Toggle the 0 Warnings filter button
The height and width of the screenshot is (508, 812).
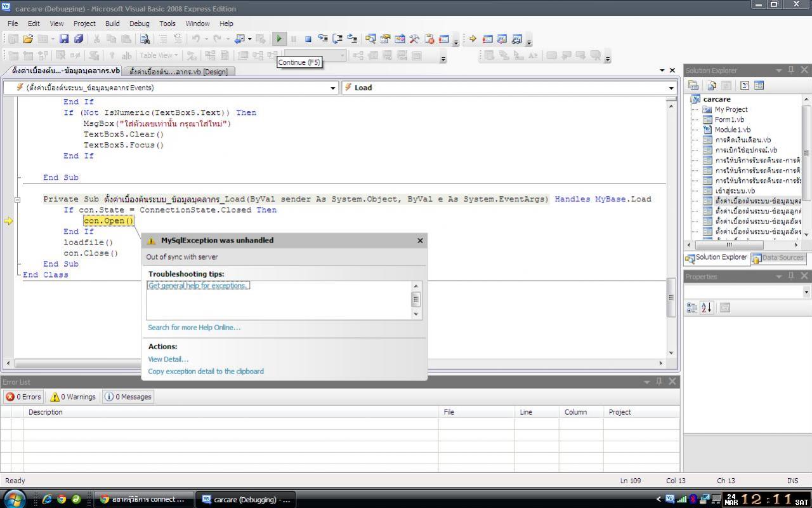[73, 397]
